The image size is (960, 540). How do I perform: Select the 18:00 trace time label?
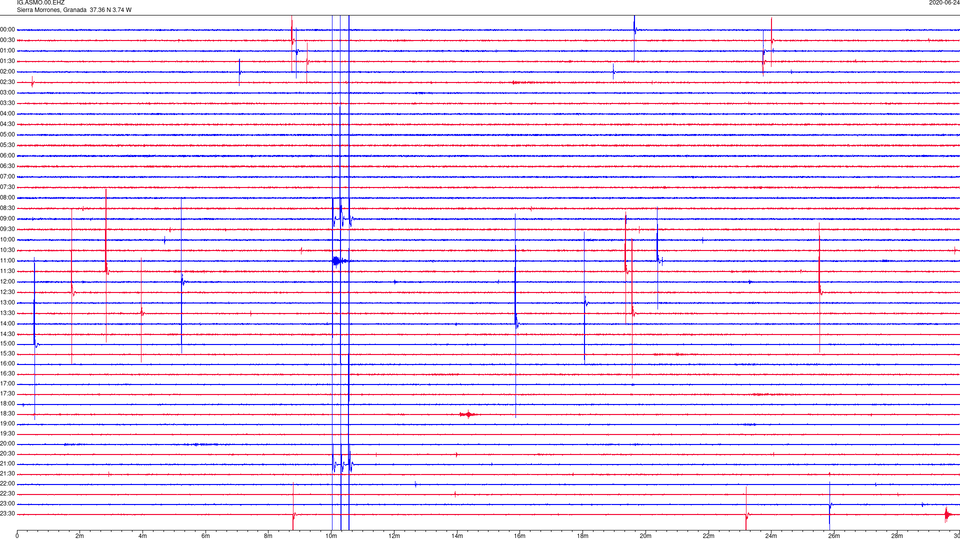coord(8,403)
